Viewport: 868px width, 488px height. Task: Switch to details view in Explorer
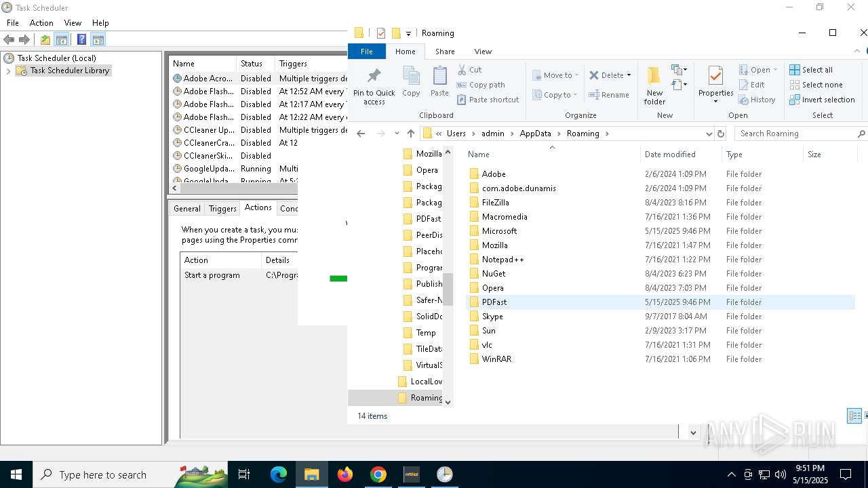[854, 415]
